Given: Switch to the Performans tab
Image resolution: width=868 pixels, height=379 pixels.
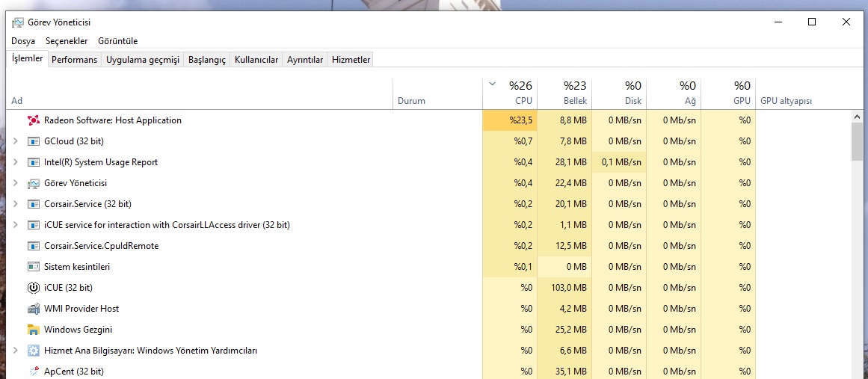Looking at the screenshot, I should 74,60.
